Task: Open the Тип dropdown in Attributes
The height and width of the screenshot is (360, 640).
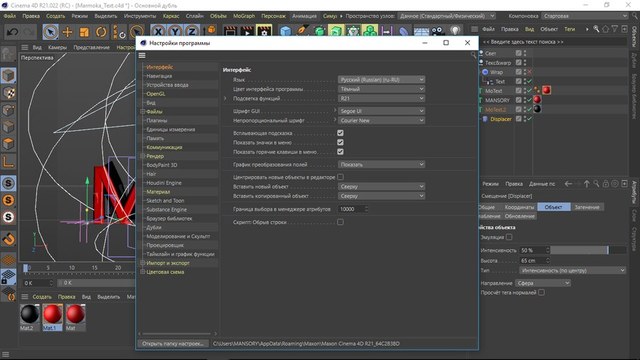Action: [573, 270]
